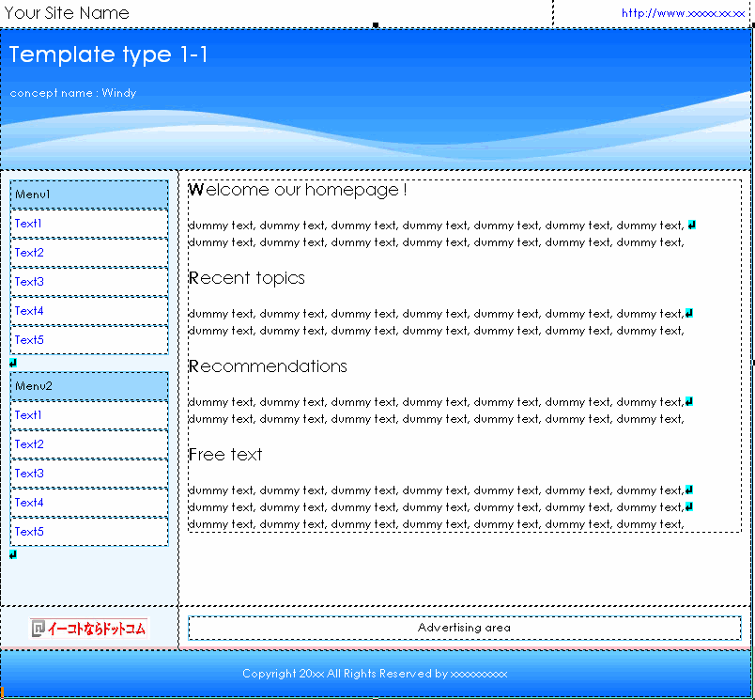Click Text1 link under Menu1
The image size is (755, 700).
pyautogui.click(x=28, y=224)
